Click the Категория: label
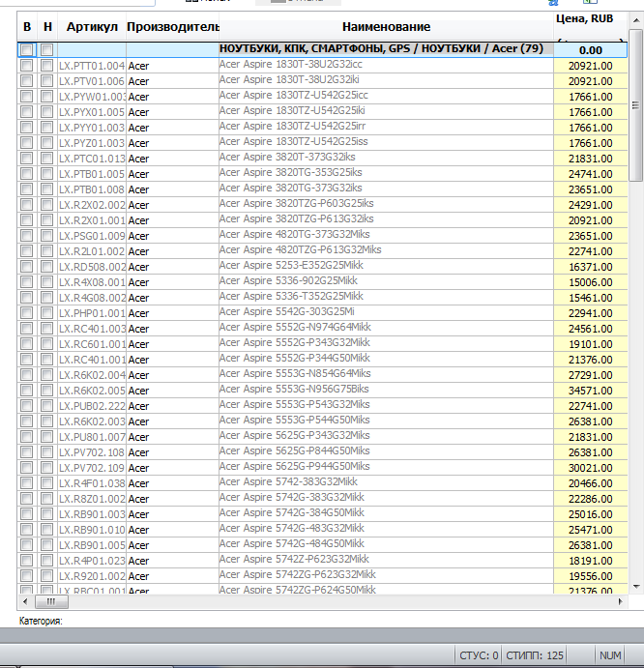 (x=41, y=621)
